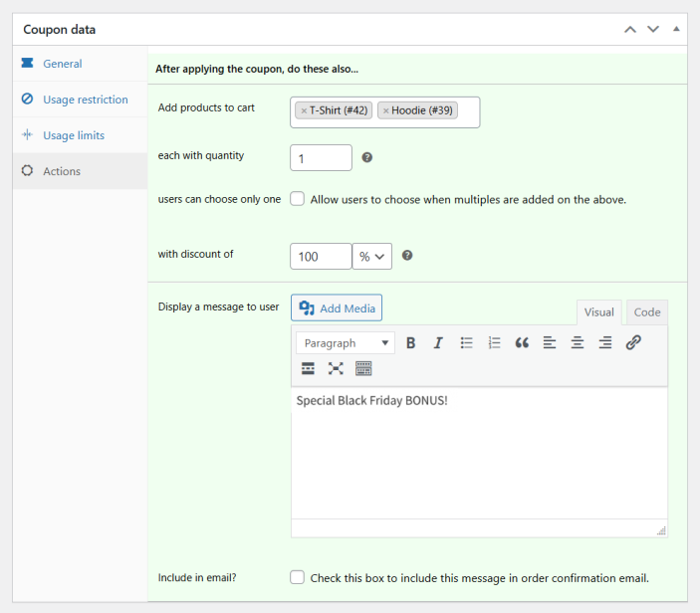This screenshot has width=700, height=613.
Task: Toggle the editor toolbar visibility icon
Action: pyautogui.click(x=363, y=369)
